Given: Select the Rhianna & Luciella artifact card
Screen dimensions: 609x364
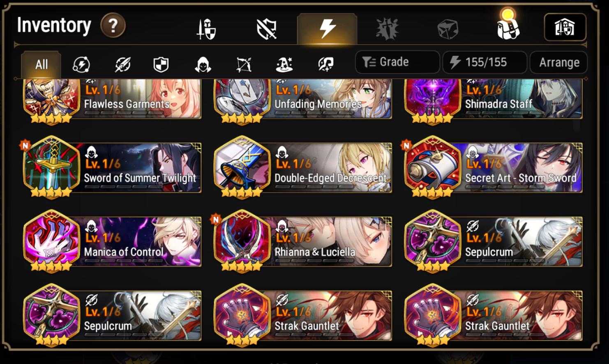Looking at the screenshot, I should click(x=303, y=242).
